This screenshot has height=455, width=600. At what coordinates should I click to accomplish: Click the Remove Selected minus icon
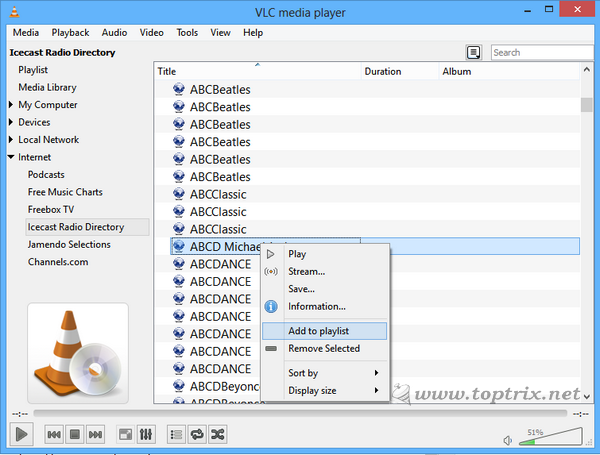click(271, 349)
